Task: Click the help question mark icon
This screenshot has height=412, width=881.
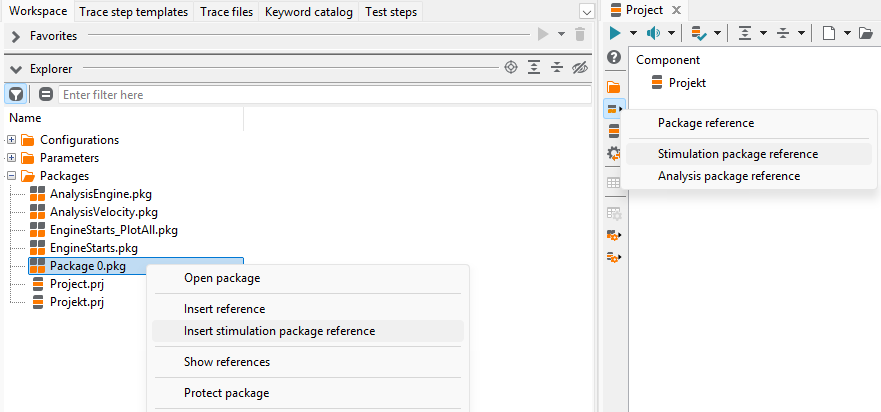Action: tap(614, 57)
